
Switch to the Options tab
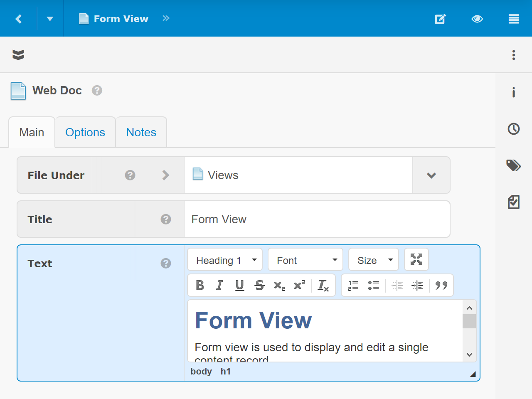pos(85,132)
